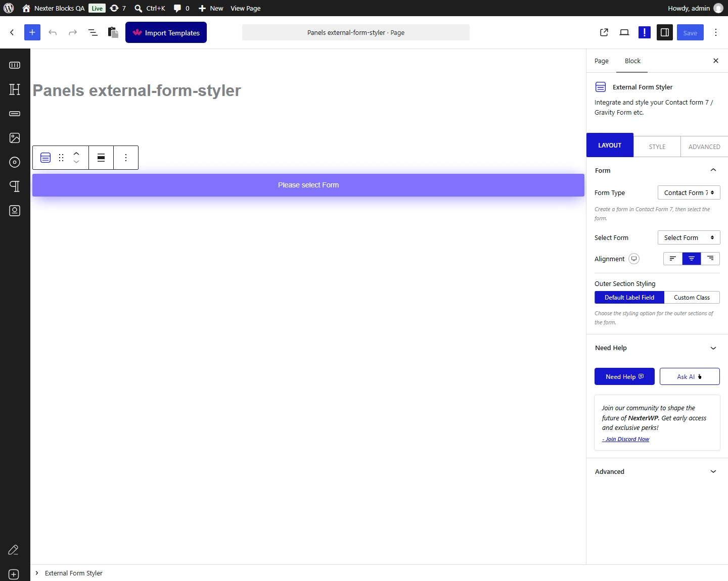Click the page title document bar
The height and width of the screenshot is (581, 728).
(356, 32)
